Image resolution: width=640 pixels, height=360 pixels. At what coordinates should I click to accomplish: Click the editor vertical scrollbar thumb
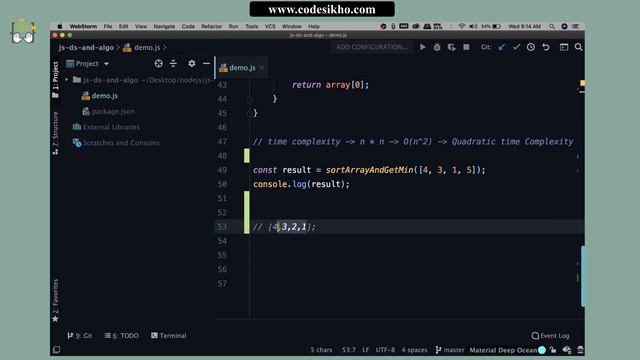pyautogui.click(x=583, y=276)
